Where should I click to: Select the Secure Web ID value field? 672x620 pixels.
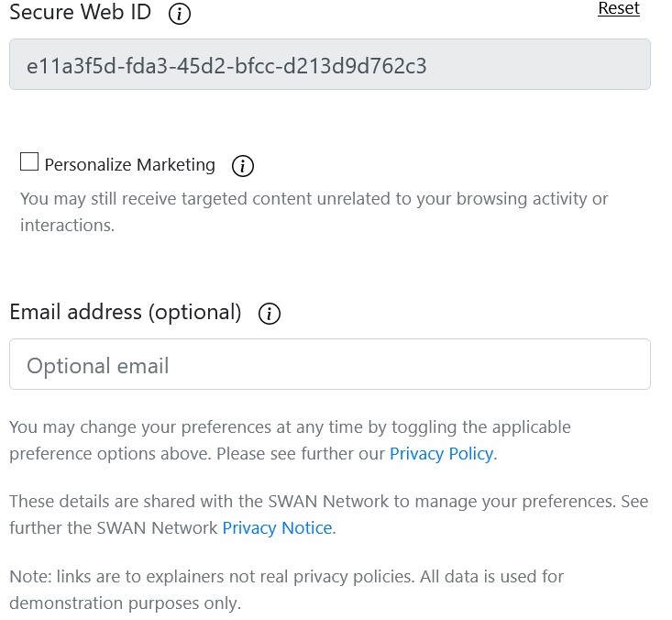(329, 65)
